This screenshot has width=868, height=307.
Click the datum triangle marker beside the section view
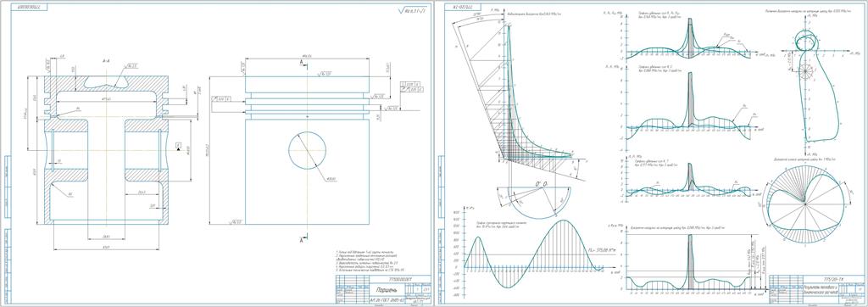tap(178, 146)
